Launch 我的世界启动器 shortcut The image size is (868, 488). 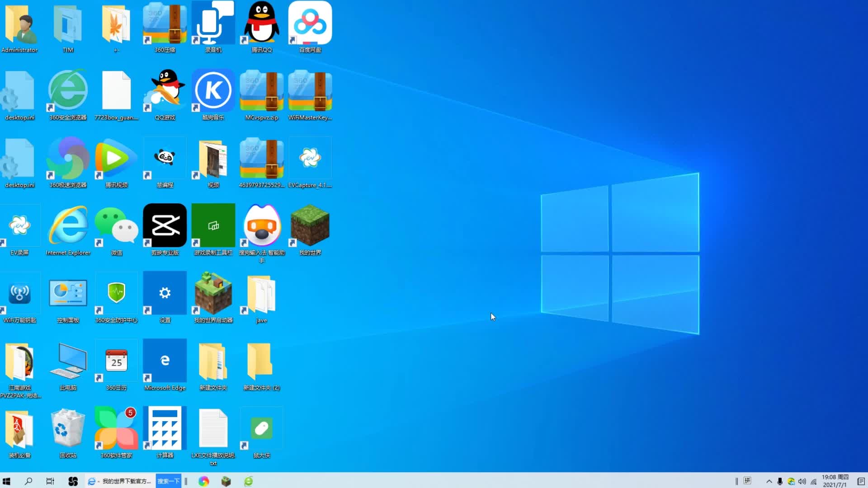pyautogui.click(x=213, y=298)
